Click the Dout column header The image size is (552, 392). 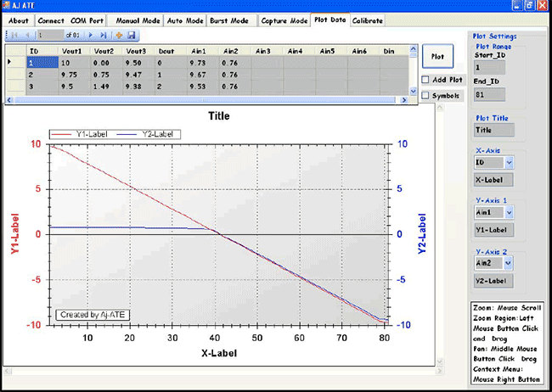pyautogui.click(x=171, y=51)
